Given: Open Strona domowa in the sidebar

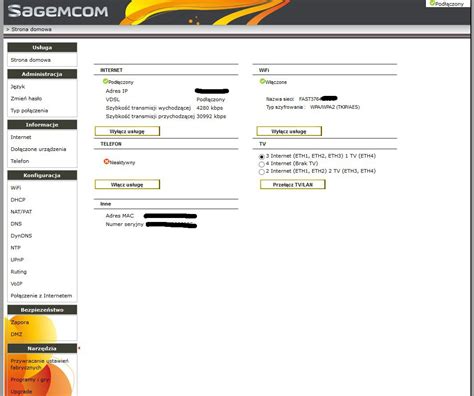Looking at the screenshot, I should point(31,60).
